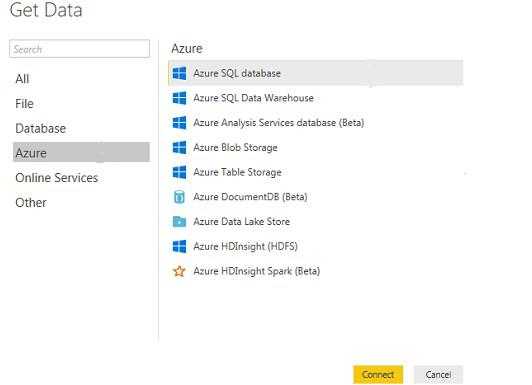This screenshot has height=385, width=532.
Task: Click the Cancel button
Action: coord(438,374)
